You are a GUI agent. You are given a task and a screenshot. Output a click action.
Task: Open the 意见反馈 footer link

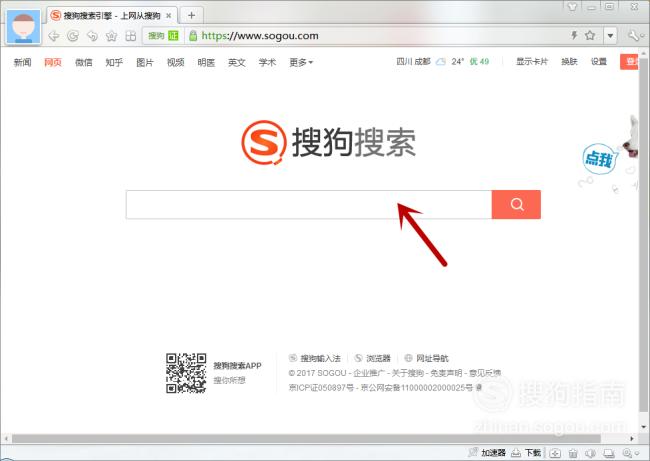pos(485,373)
